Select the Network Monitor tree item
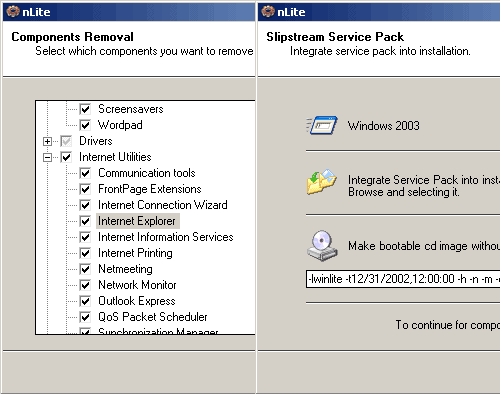The height and width of the screenshot is (394, 500). tap(137, 285)
